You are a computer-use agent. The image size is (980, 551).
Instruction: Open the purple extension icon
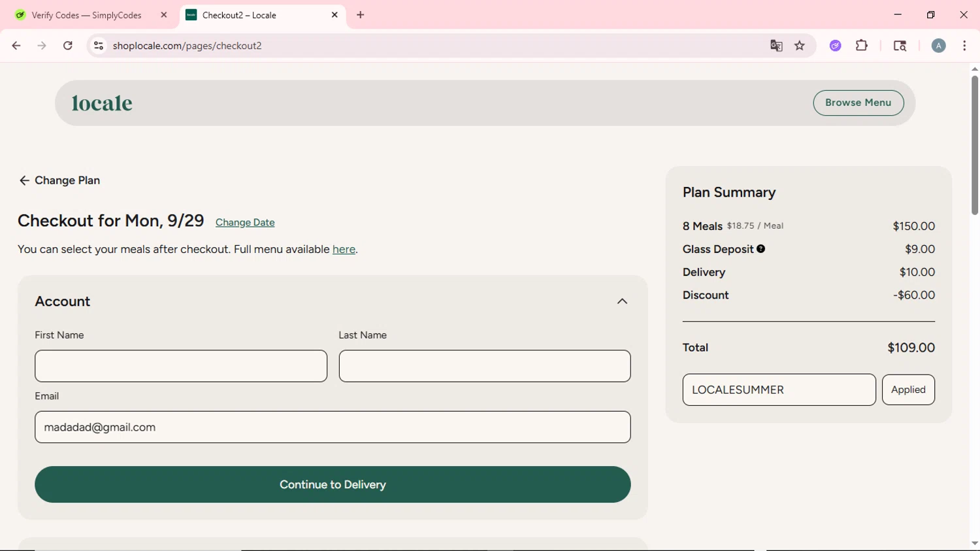[836, 46]
